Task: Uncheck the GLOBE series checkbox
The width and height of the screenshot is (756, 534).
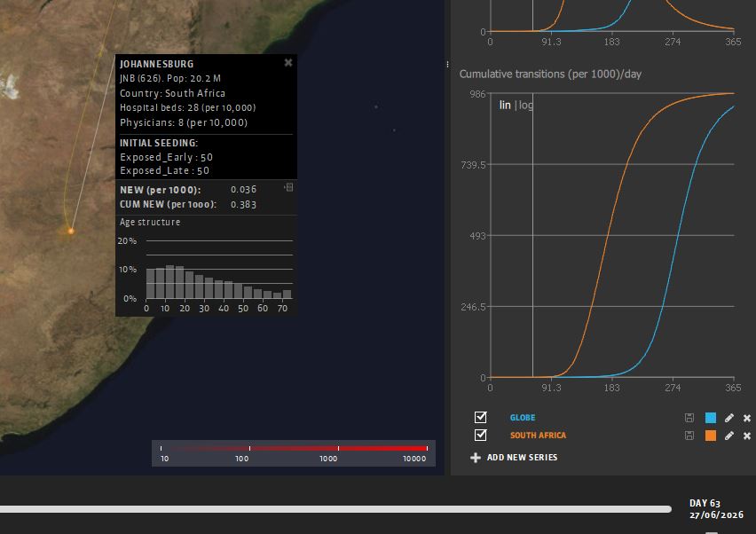Action: click(481, 418)
